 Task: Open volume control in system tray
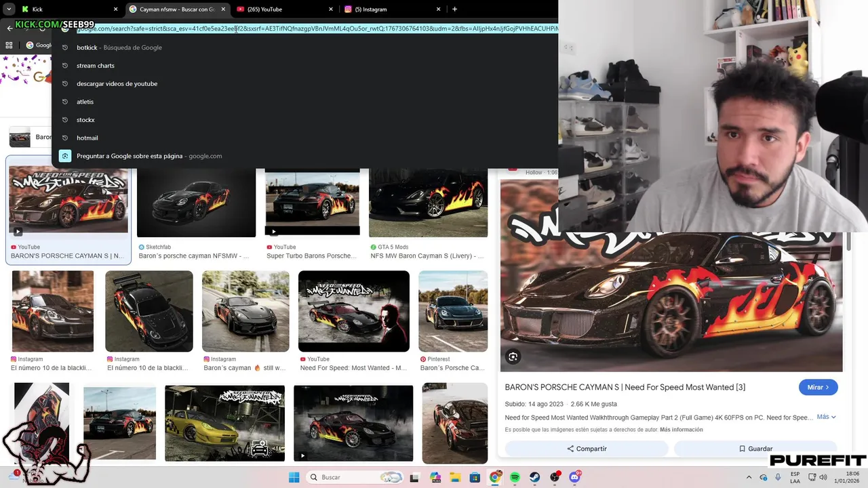(823, 477)
